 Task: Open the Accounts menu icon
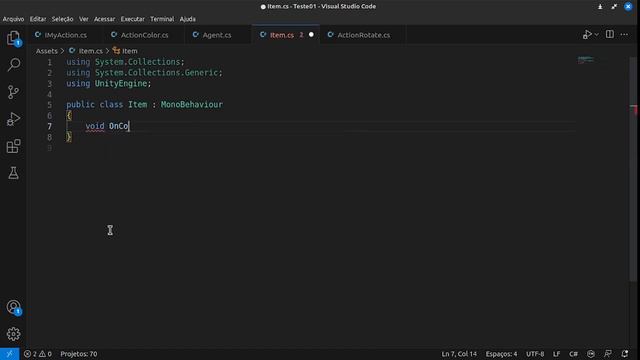point(13,307)
